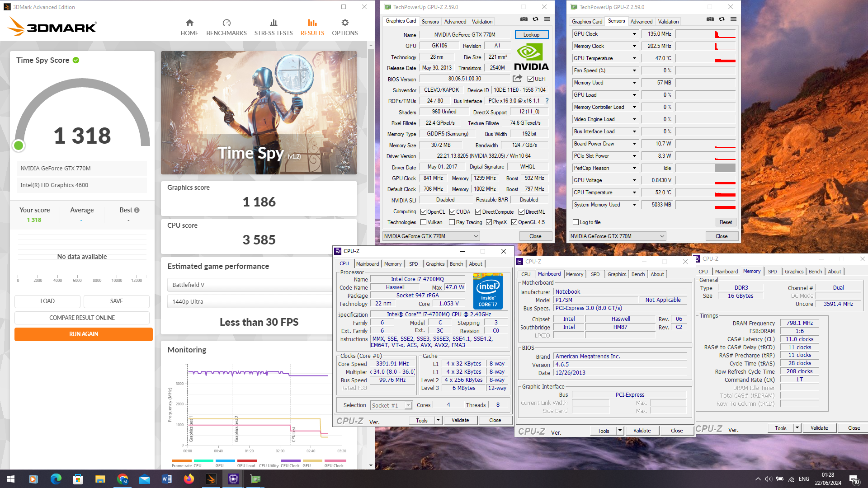Expand the Tools arrow in CPU-Z CPU window
The image size is (868, 488).
(x=438, y=420)
